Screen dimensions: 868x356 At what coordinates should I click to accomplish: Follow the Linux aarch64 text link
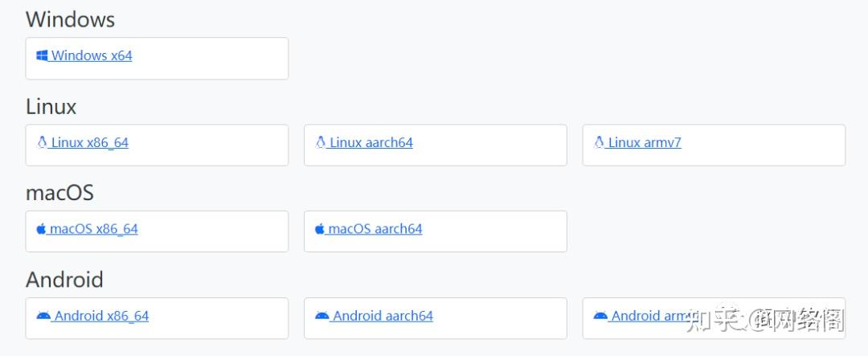pos(371,142)
